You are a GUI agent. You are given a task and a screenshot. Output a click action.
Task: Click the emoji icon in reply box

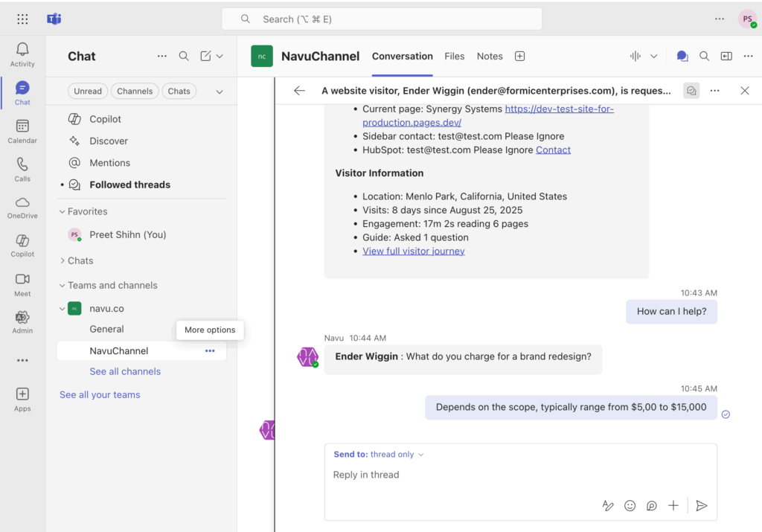630,505
